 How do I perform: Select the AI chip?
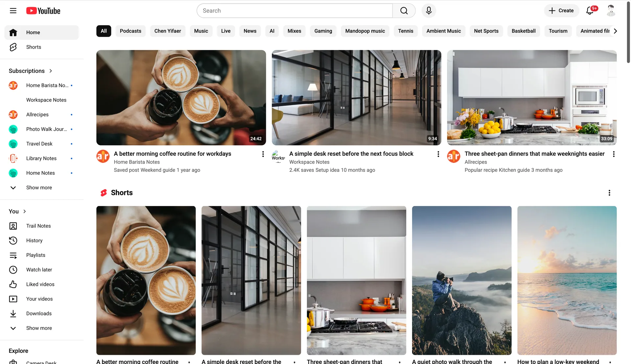pyautogui.click(x=272, y=31)
